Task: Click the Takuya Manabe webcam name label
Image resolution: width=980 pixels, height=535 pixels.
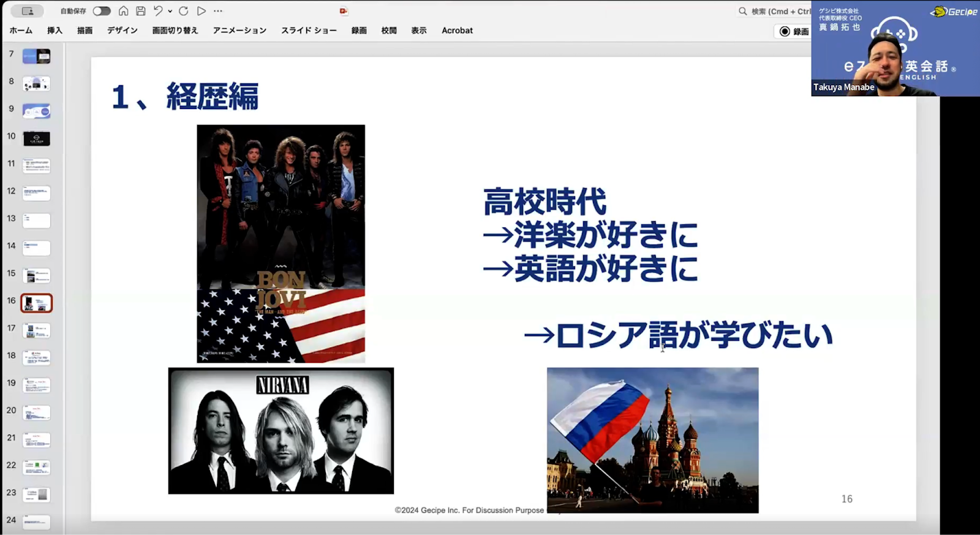Action: (844, 87)
